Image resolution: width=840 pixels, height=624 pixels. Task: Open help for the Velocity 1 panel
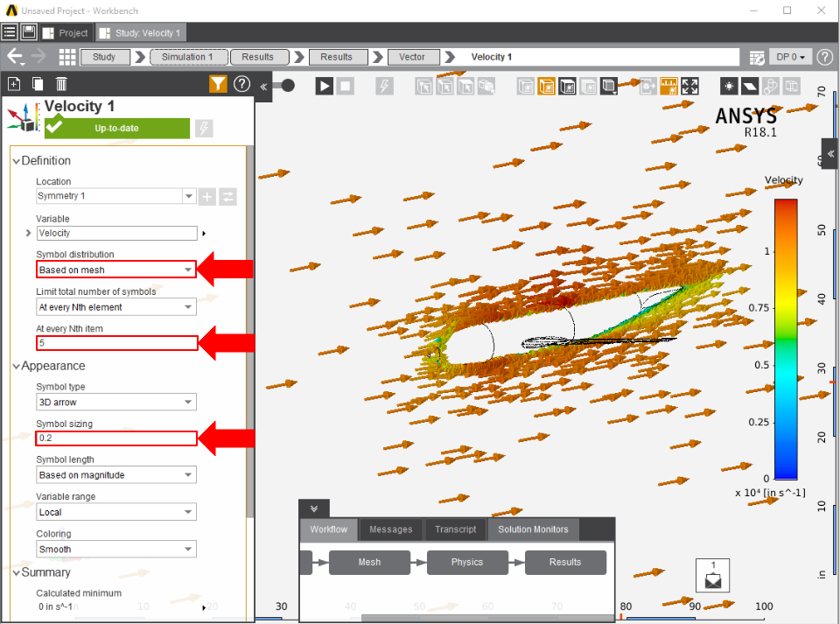pos(241,84)
